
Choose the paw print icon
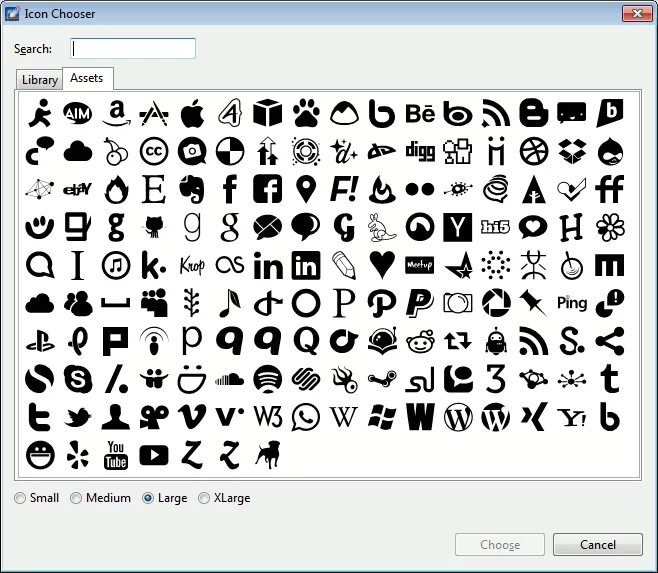coord(306,113)
